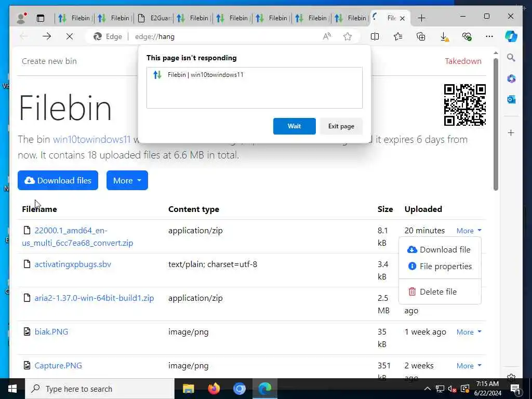
Task: Choose Download file from dropdown menu
Action: click(x=440, y=250)
